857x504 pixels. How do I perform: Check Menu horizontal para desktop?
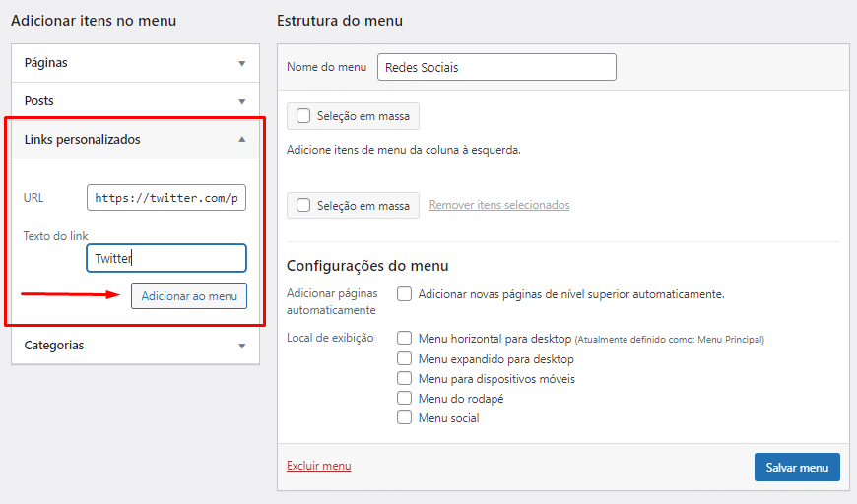pyautogui.click(x=404, y=339)
